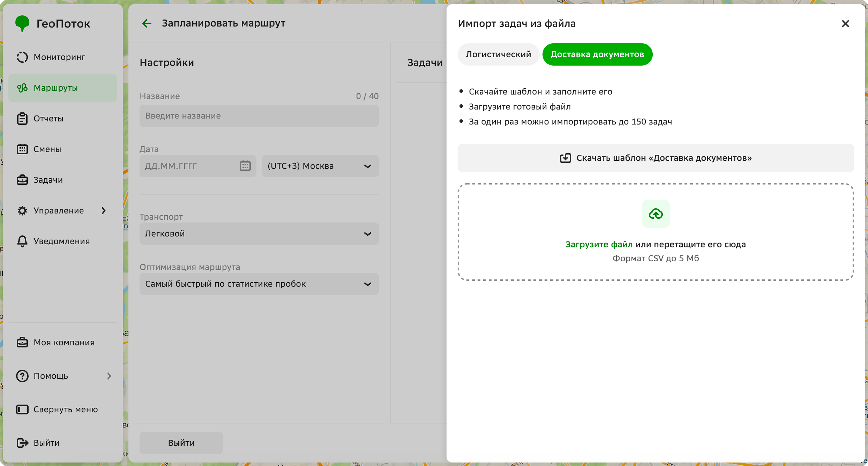Click Свернуть меню label in sidebar
This screenshot has width=868, height=466.
pos(66,409)
